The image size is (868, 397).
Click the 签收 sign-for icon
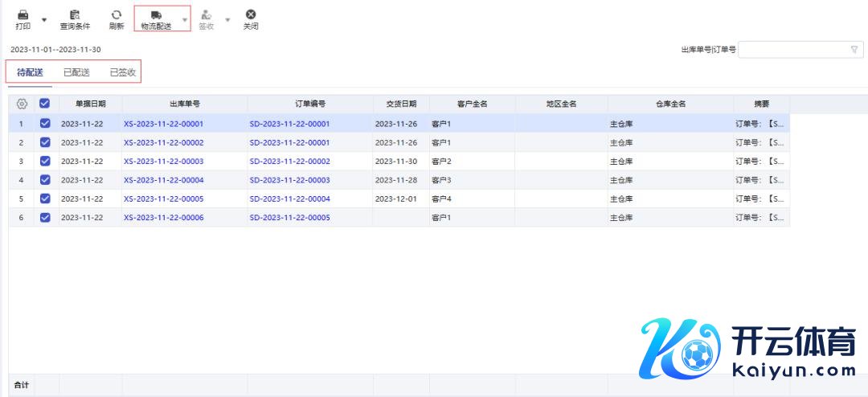[207, 14]
